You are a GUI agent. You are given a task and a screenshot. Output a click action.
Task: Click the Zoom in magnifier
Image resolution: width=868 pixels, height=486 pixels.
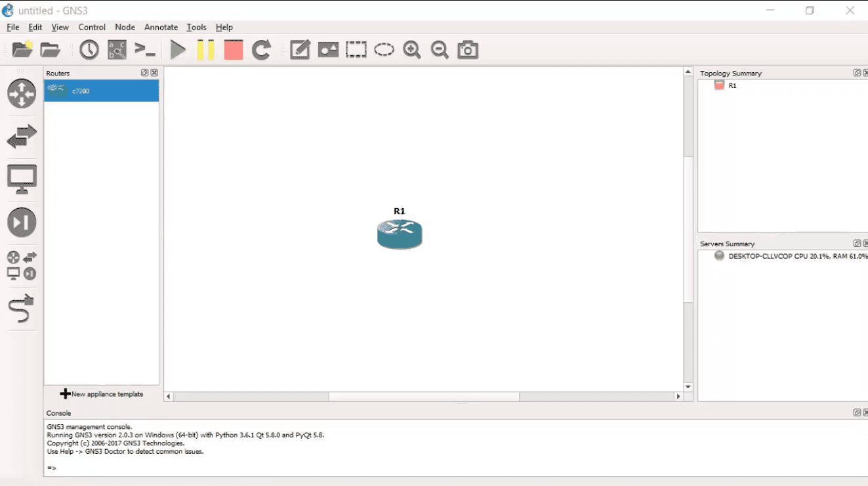point(412,49)
